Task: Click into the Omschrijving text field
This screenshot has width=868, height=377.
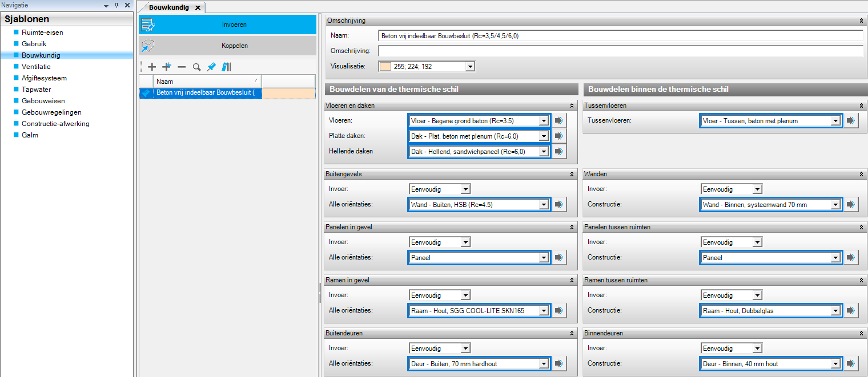Action: pos(620,51)
